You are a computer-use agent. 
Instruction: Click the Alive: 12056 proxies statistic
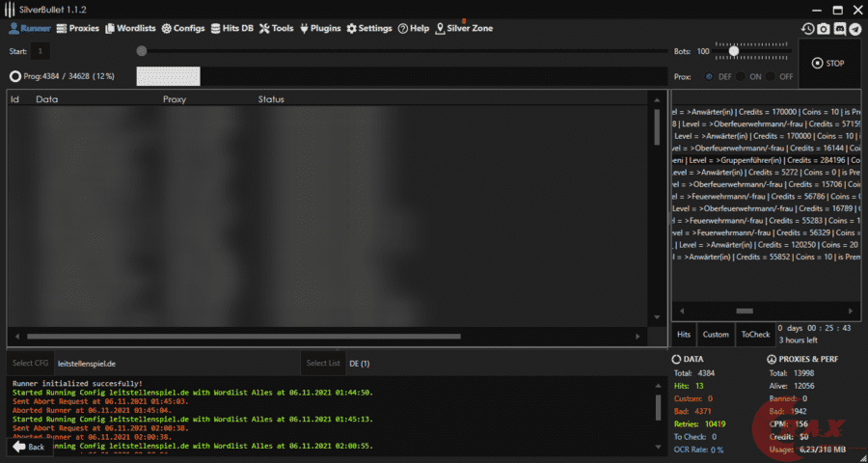[792, 386]
